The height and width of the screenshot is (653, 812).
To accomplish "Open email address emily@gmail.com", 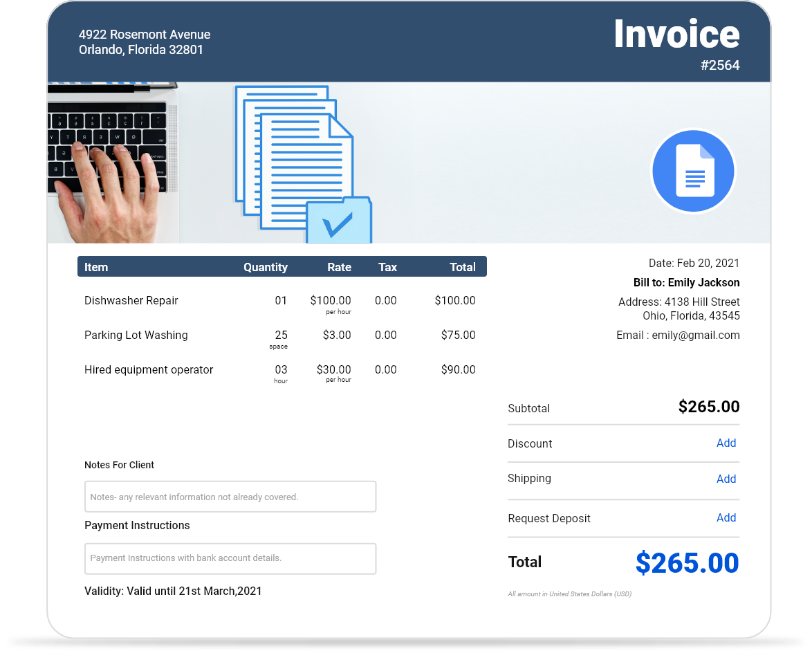I will [x=696, y=335].
